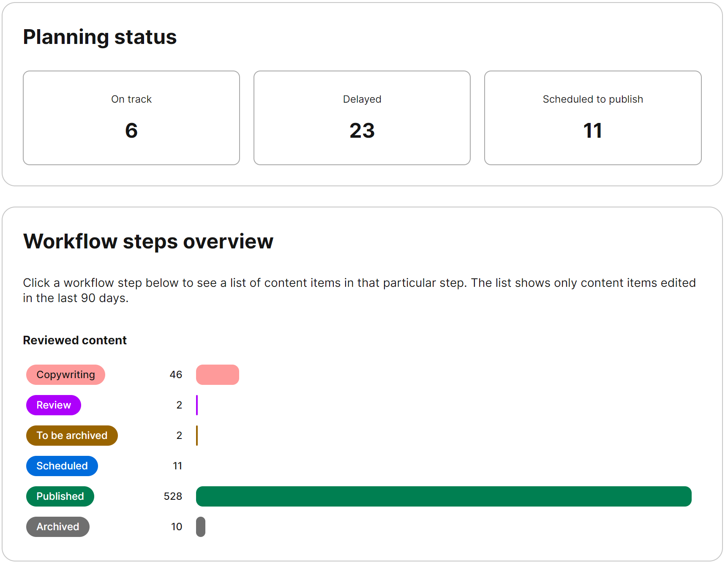The width and height of the screenshot is (728, 564).
Task: Click the To be archived badge
Action: pyautogui.click(x=72, y=435)
